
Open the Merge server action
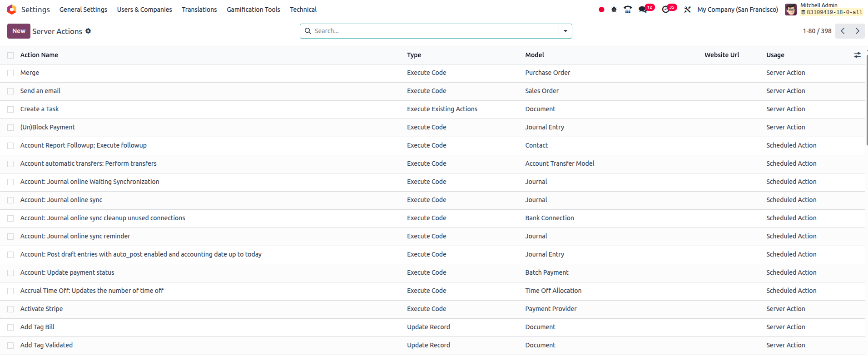(30, 73)
